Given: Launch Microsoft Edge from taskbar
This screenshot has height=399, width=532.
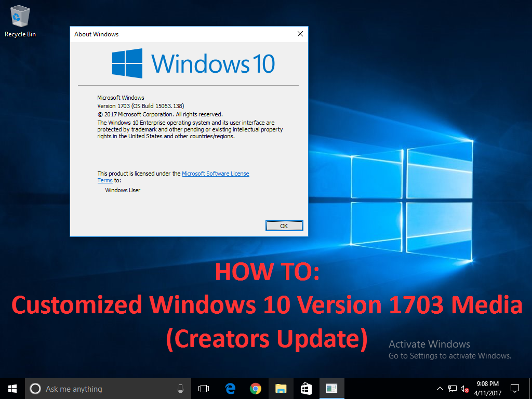Looking at the screenshot, I should 230,389.
